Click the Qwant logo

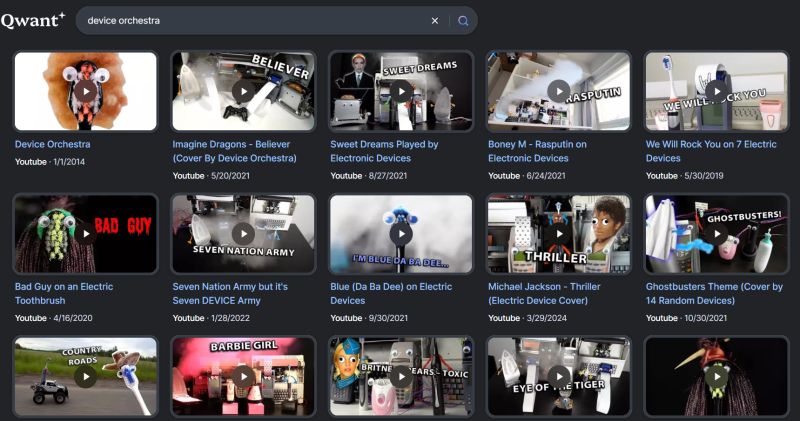point(33,20)
